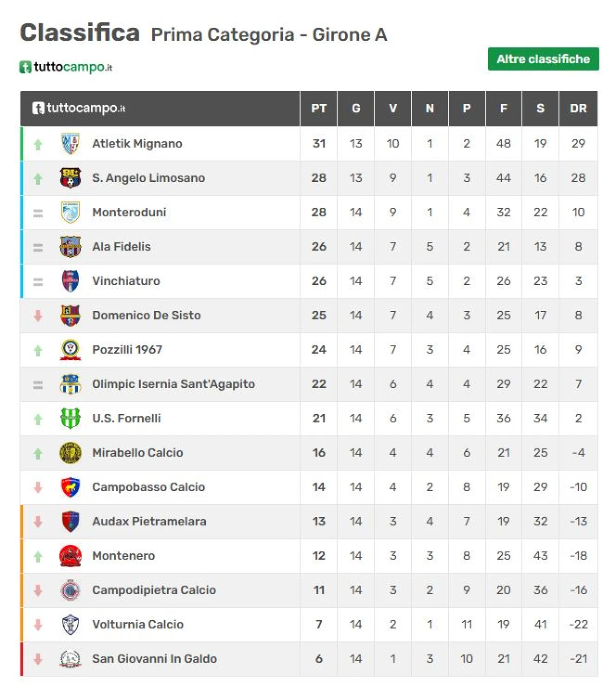This screenshot has height=686, width=616.
Task: Click the green Altre classifiche button
Action: pyautogui.click(x=543, y=59)
